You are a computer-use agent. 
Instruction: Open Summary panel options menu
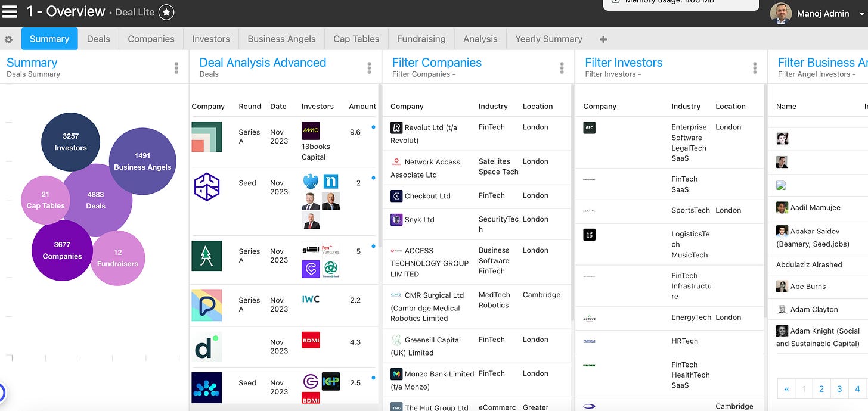pyautogui.click(x=176, y=68)
